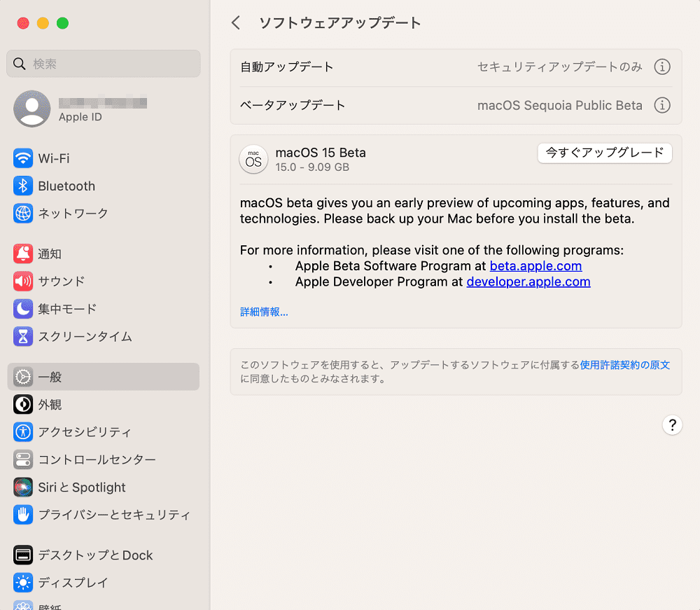Click the プライバシーとセキュリティ hand icon

[23, 515]
